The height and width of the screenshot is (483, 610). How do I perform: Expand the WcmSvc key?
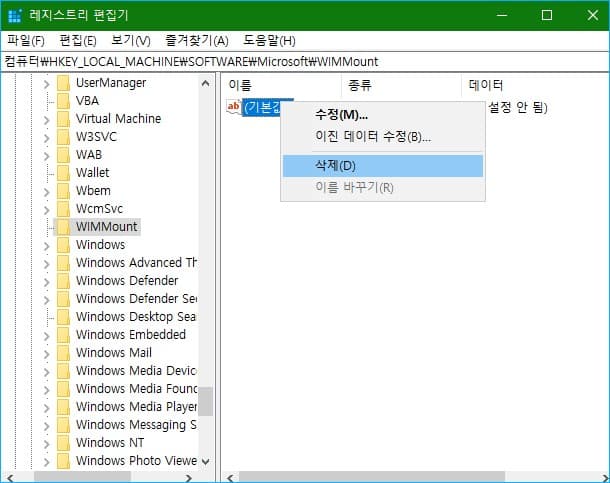pos(47,210)
